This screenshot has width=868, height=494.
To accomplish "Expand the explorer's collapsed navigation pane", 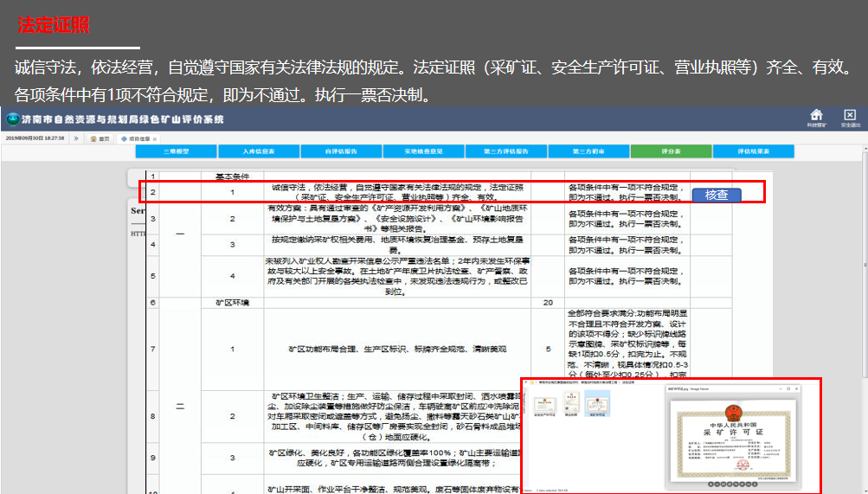I will 524,390.
